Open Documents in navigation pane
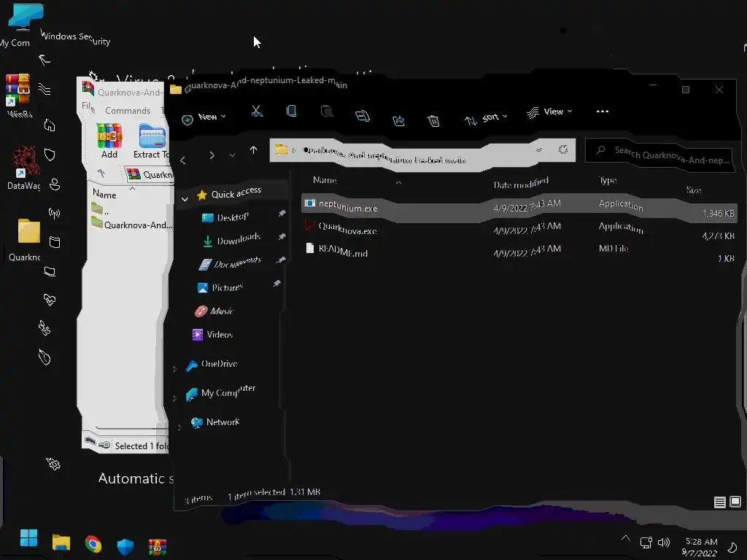 [231, 262]
